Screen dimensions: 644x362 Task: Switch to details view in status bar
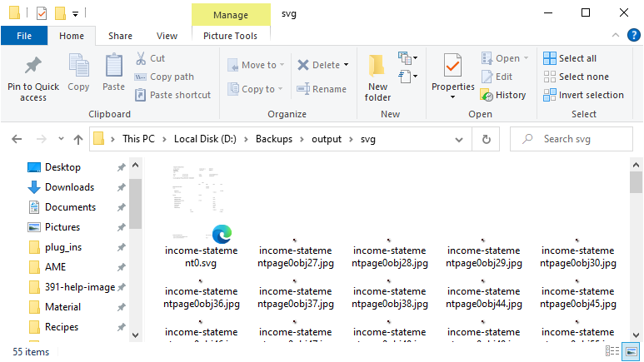tap(612, 352)
